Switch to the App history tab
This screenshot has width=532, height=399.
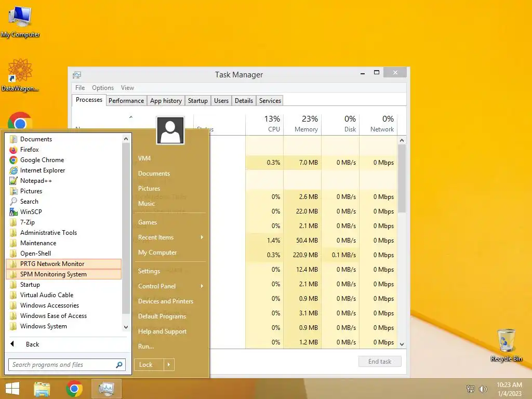pos(166,101)
